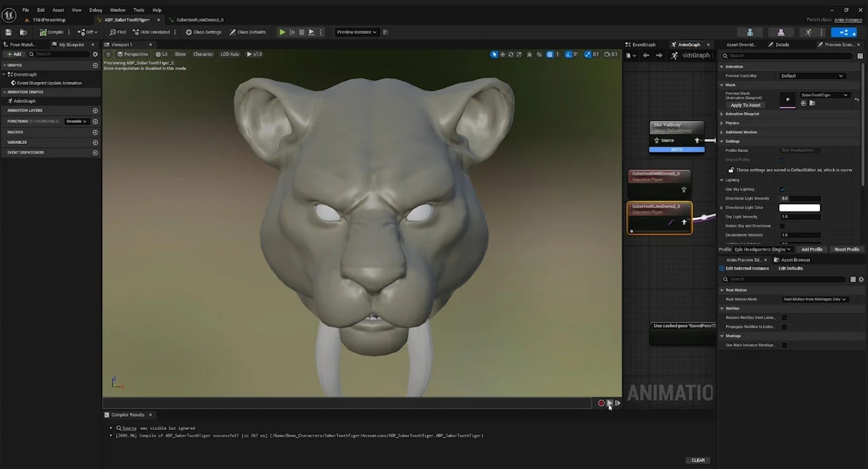The width and height of the screenshot is (868, 469).
Task: Switch to the EventGraph tab
Action: click(x=643, y=45)
